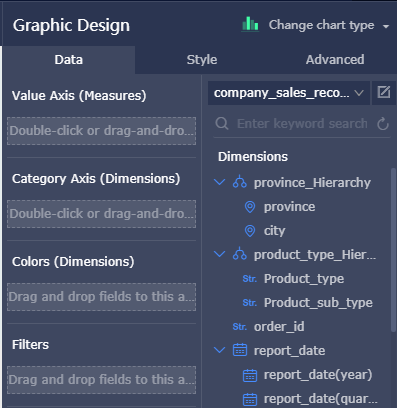
Task: Click the Dimensions list vertical scrollbar
Action: point(394,250)
